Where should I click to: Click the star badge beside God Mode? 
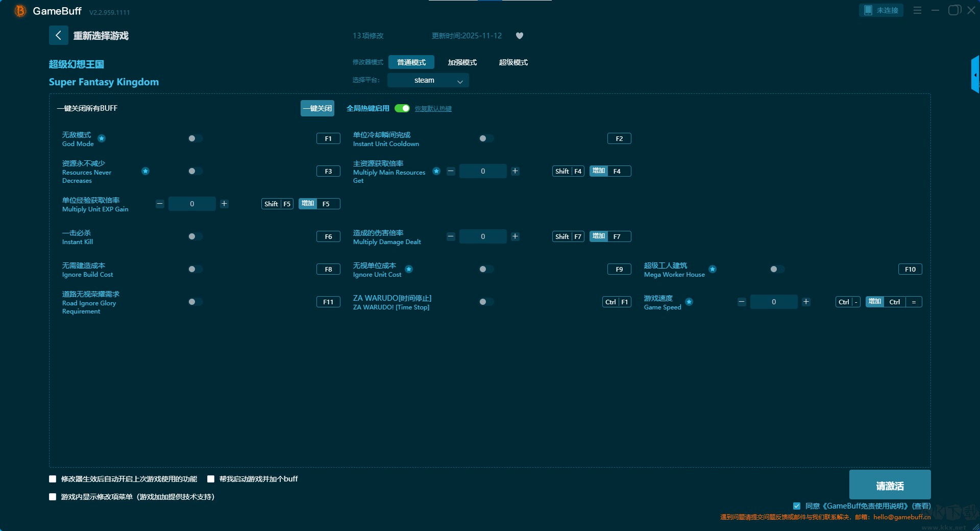coord(102,138)
